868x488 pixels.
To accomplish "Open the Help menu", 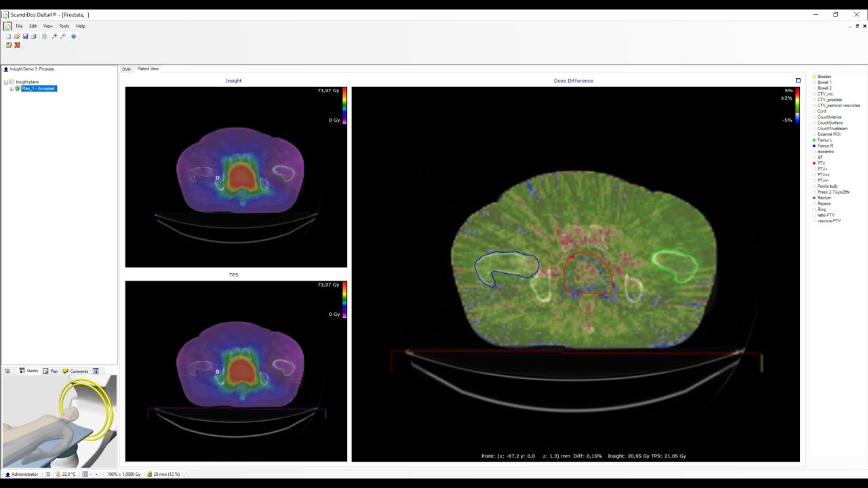I will coord(80,26).
